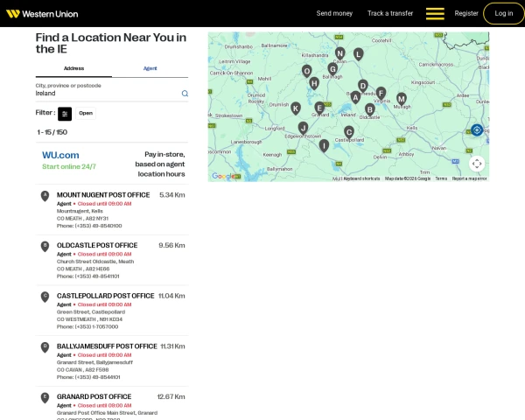Open the hamburger menu
525x420 pixels.
click(x=435, y=14)
